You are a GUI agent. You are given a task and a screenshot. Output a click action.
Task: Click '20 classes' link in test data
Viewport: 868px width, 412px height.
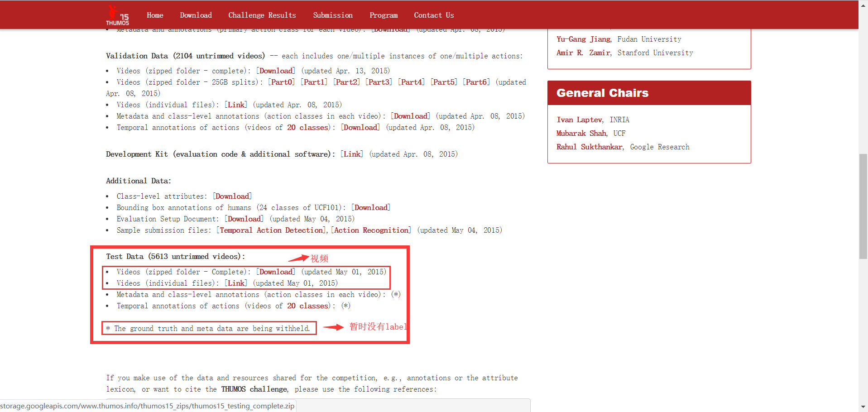coord(307,306)
